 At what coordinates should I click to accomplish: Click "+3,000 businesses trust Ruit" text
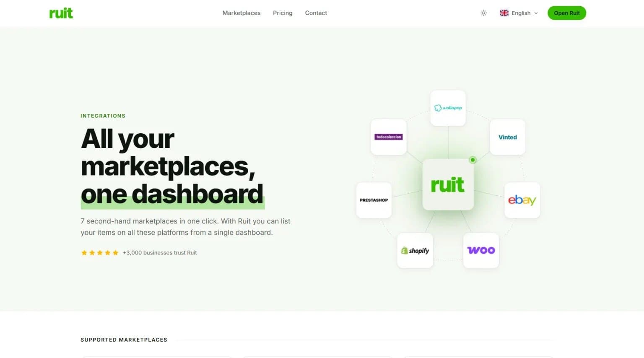click(160, 253)
